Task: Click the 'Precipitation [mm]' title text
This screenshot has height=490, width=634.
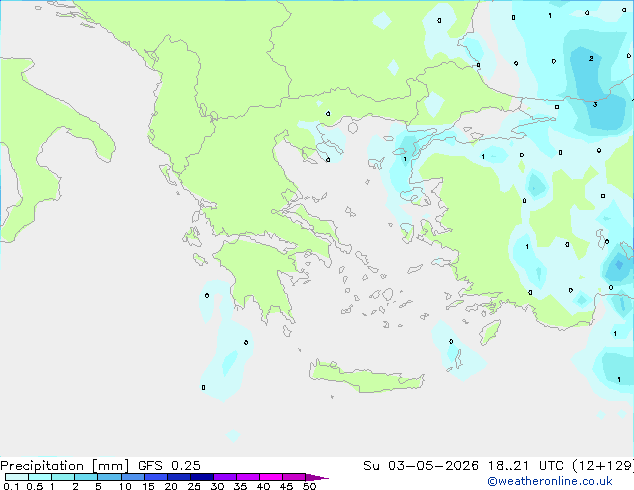Action: 65,466
